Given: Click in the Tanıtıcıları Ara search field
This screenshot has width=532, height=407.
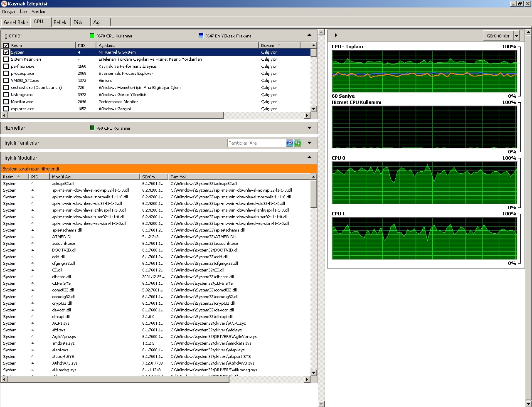Looking at the screenshot, I should [256, 143].
